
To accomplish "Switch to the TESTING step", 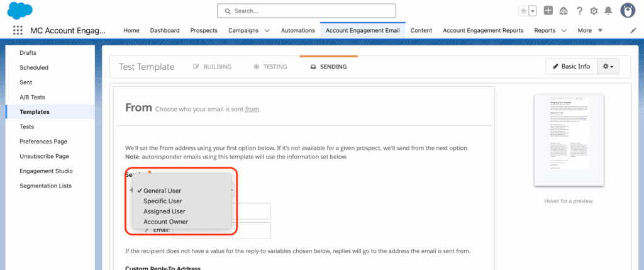I will pos(270,67).
